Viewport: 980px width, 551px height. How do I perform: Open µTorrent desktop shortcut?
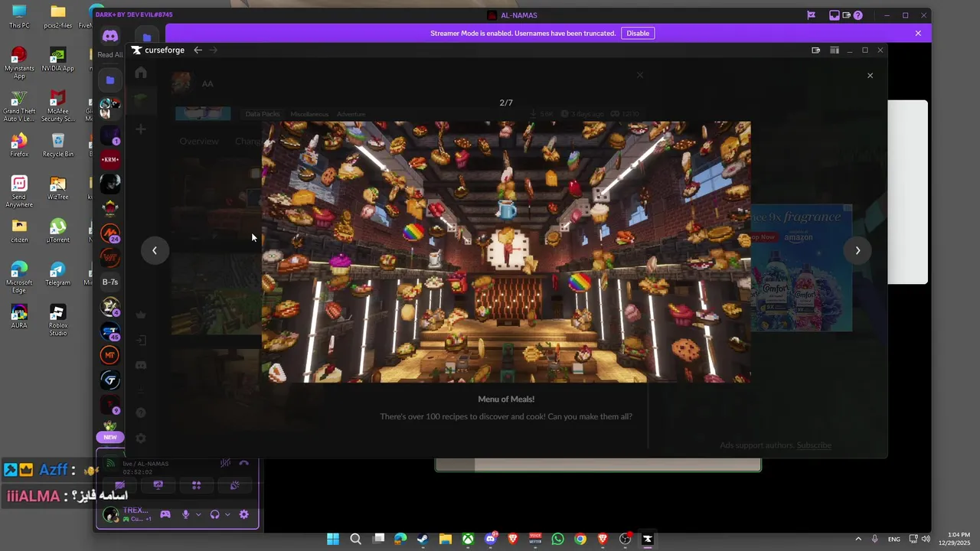click(x=58, y=230)
